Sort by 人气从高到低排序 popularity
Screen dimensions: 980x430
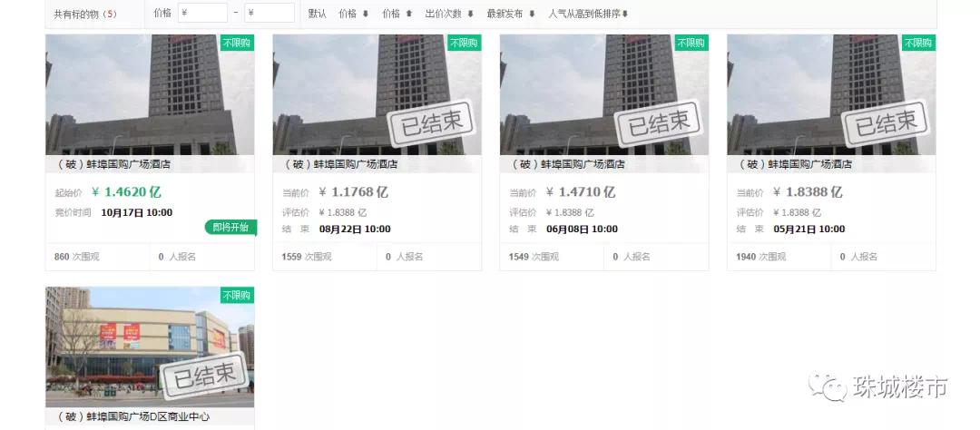point(588,14)
